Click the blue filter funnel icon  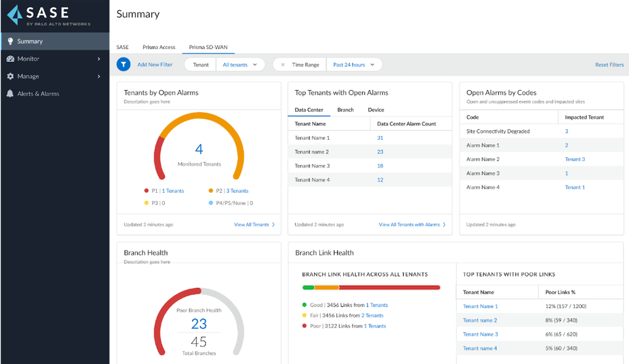(123, 65)
